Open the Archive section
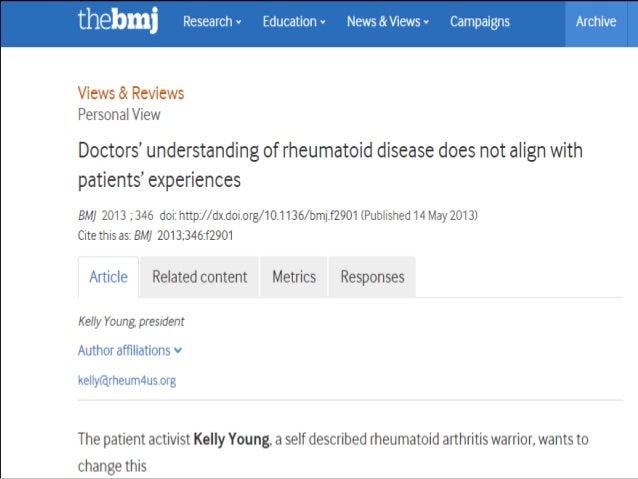The width and height of the screenshot is (638, 479). (x=596, y=22)
